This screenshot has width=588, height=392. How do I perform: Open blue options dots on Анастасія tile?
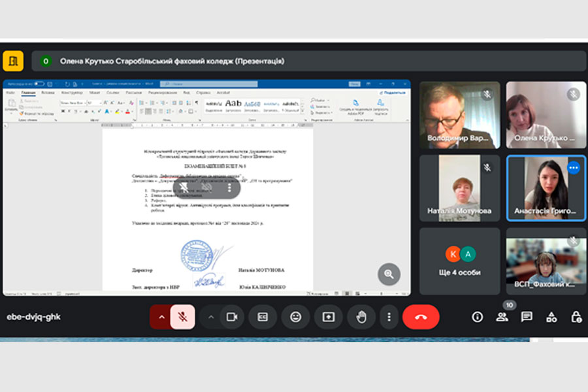coord(574,168)
